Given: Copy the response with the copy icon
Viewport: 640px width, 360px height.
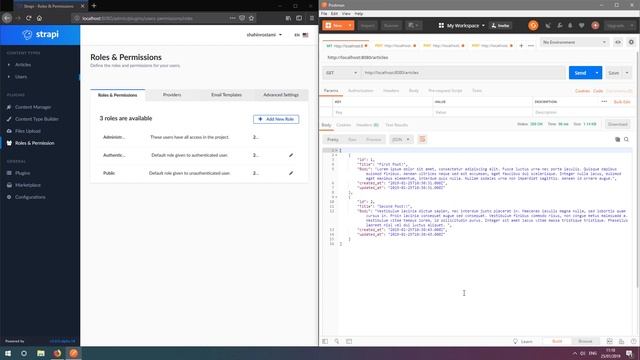Looking at the screenshot, I should [x=617, y=140].
